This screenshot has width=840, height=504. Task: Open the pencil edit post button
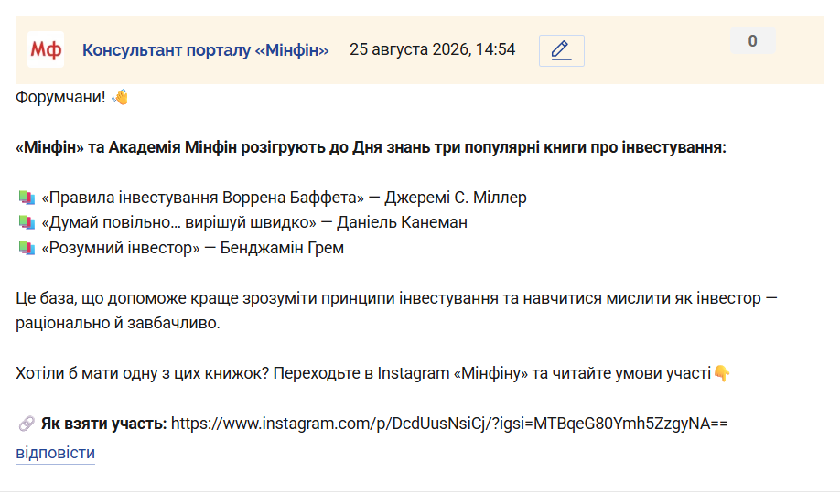[562, 50]
